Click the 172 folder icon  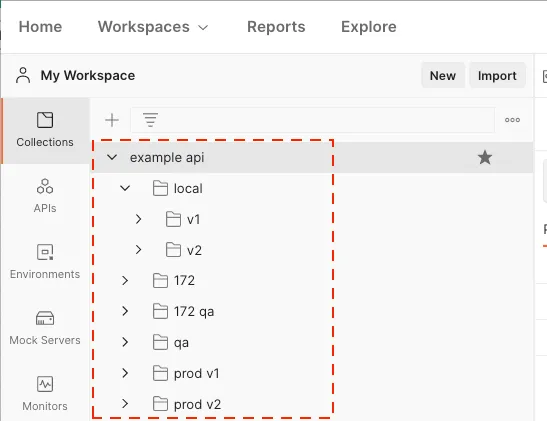pyautogui.click(x=160, y=280)
